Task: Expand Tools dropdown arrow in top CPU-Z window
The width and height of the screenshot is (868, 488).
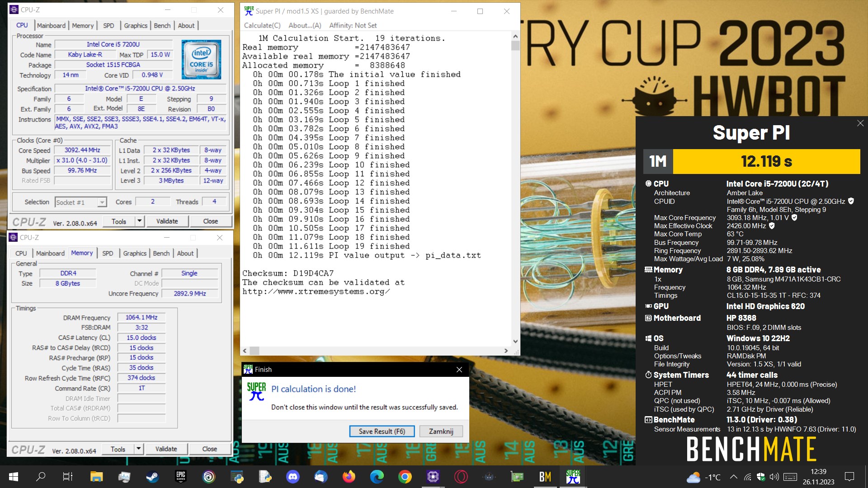Action: coord(140,221)
